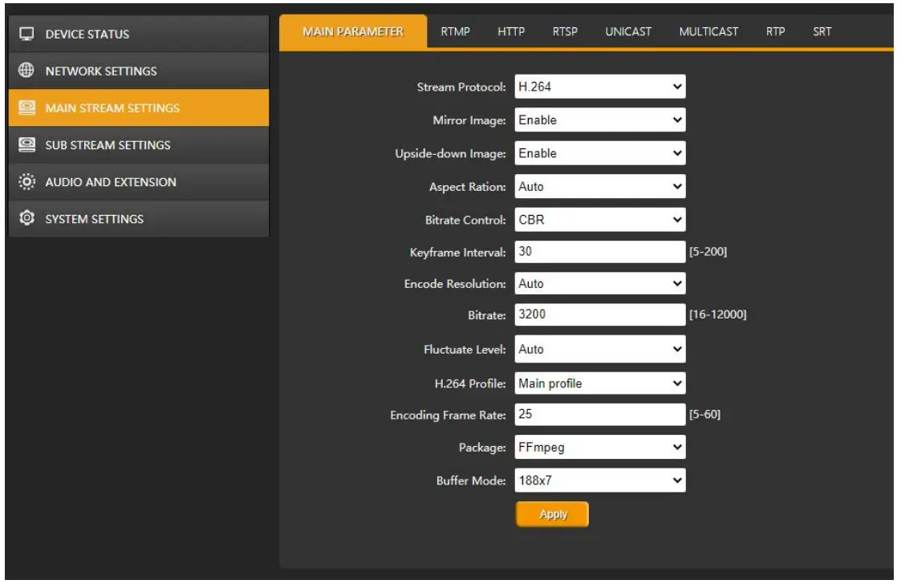Click the Device Status monitor icon
905x588 pixels.
click(26, 34)
